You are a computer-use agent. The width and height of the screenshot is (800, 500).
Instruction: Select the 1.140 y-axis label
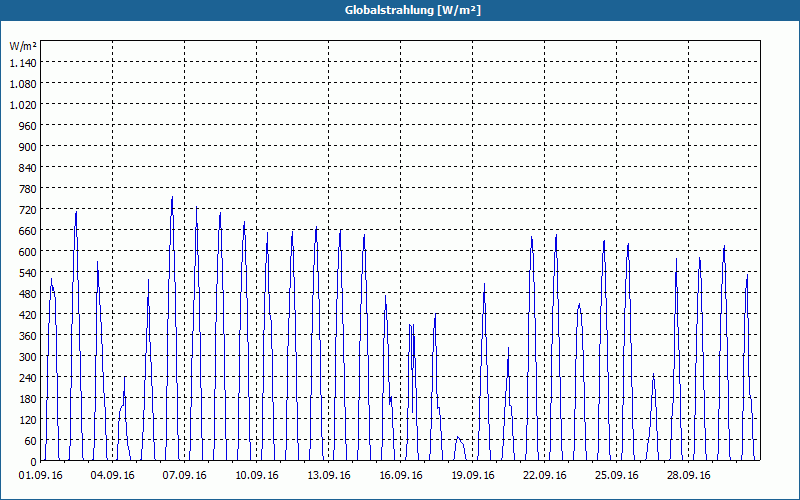23,62
